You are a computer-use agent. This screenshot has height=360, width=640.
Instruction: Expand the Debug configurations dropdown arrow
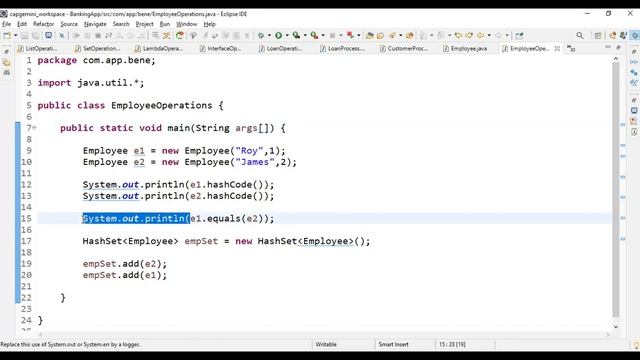pos(269,36)
